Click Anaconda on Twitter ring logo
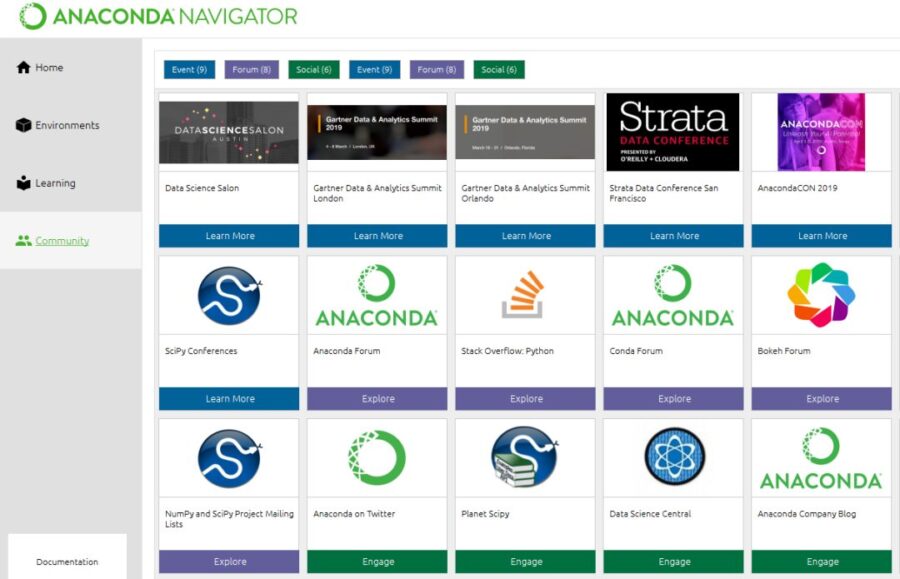Viewport: 900px width, 579px height. click(x=377, y=458)
